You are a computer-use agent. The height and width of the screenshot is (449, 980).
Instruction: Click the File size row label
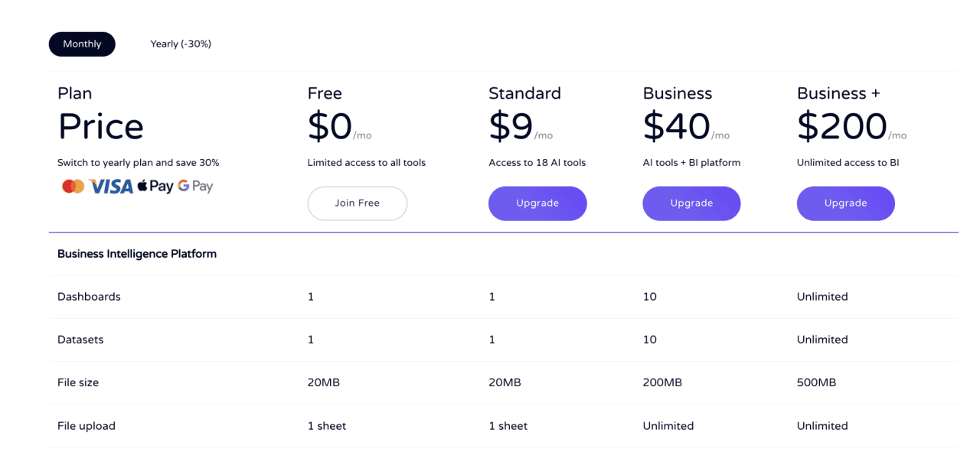pos(78,382)
